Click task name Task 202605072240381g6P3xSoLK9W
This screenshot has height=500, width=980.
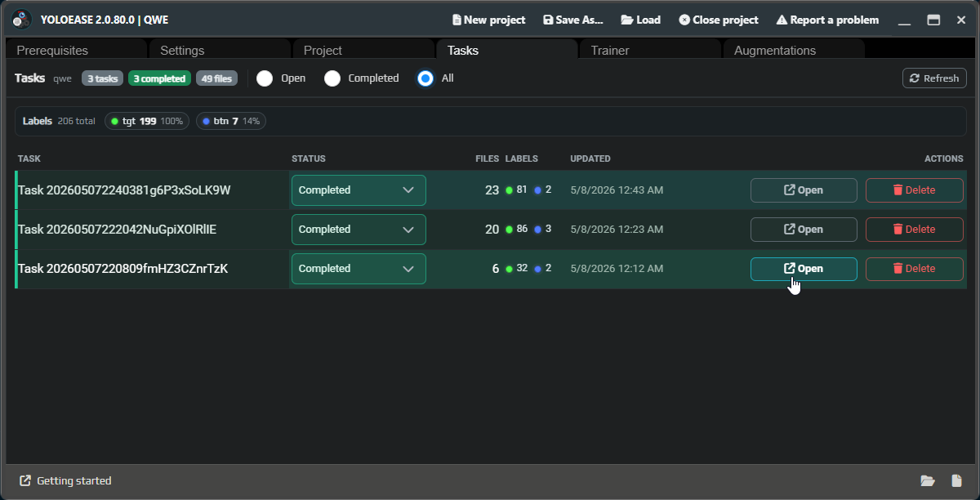(124, 190)
